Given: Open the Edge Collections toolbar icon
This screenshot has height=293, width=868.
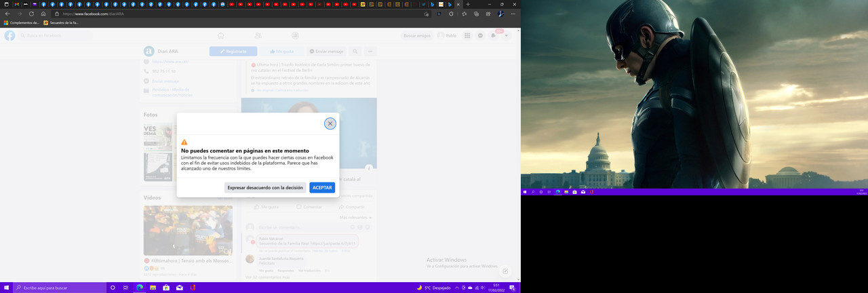Looking at the screenshot, I should point(476,14).
